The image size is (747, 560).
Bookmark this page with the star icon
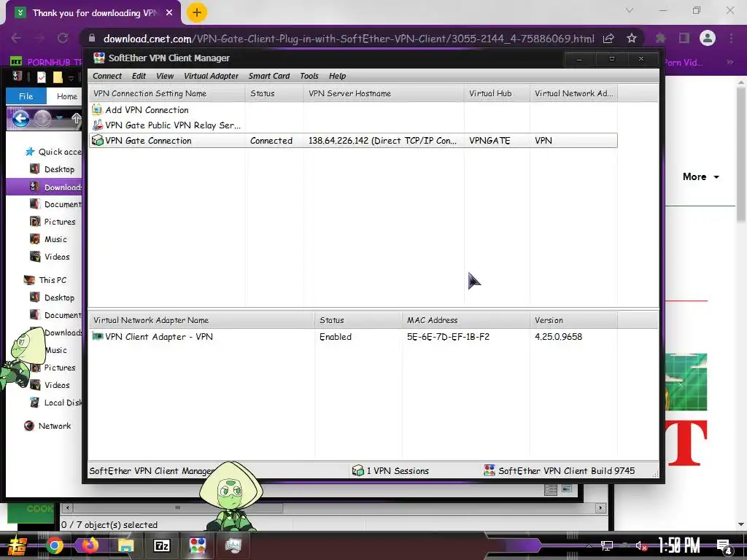(x=631, y=38)
